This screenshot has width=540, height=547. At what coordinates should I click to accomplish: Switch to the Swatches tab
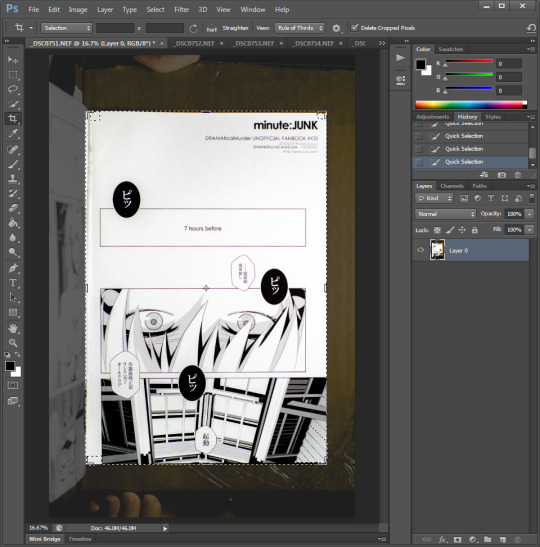[451, 49]
